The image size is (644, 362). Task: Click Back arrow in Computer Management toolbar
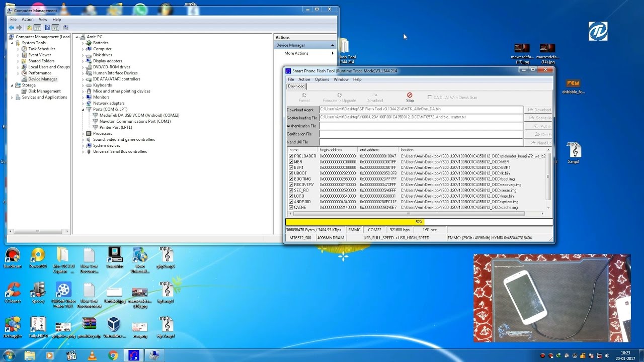12,28
